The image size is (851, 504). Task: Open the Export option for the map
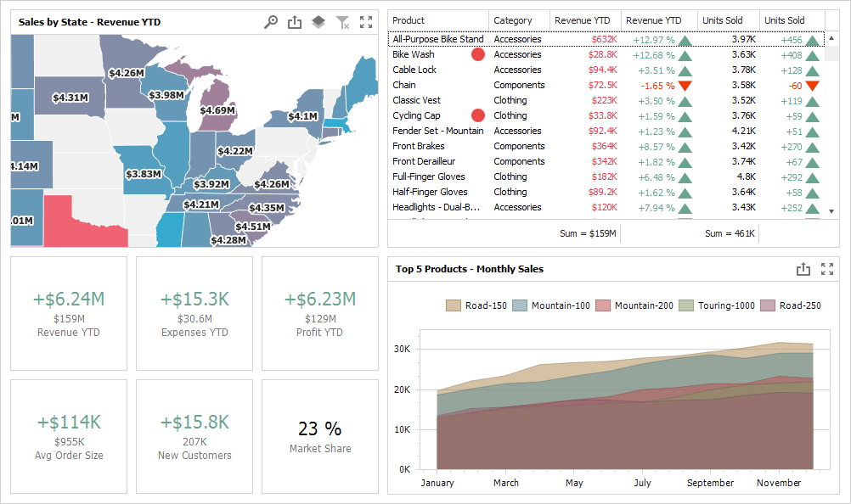point(295,22)
